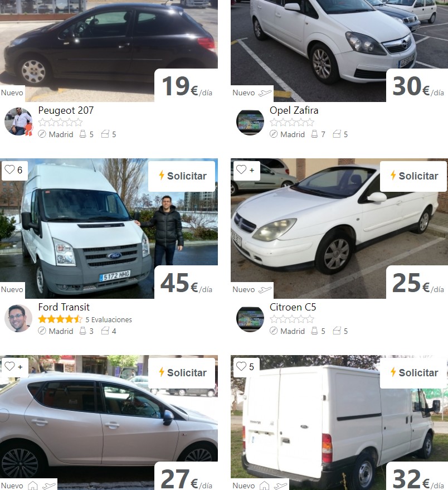The width and height of the screenshot is (448, 490).
Task: Click the airplane icon on Citroen C5 card
Action: point(265,290)
